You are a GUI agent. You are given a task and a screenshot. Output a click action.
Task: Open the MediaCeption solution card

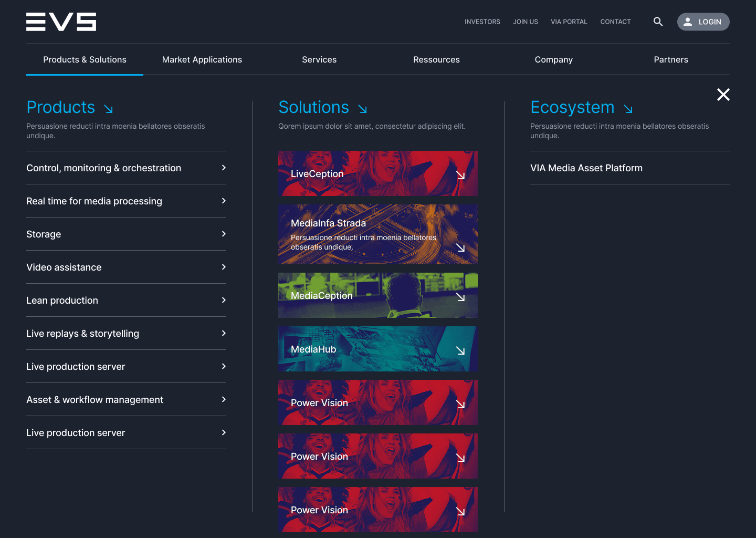[x=378, y=295]
